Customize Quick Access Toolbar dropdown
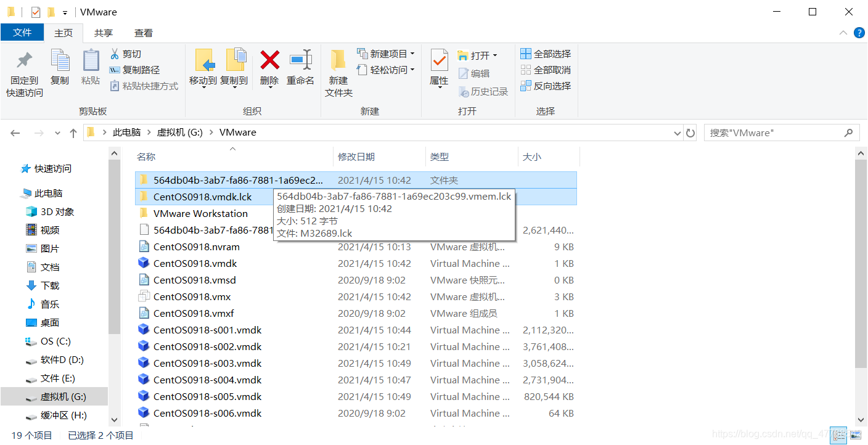Image resolution: width=868 pixels, height=445 pixels. pos(65,12)
